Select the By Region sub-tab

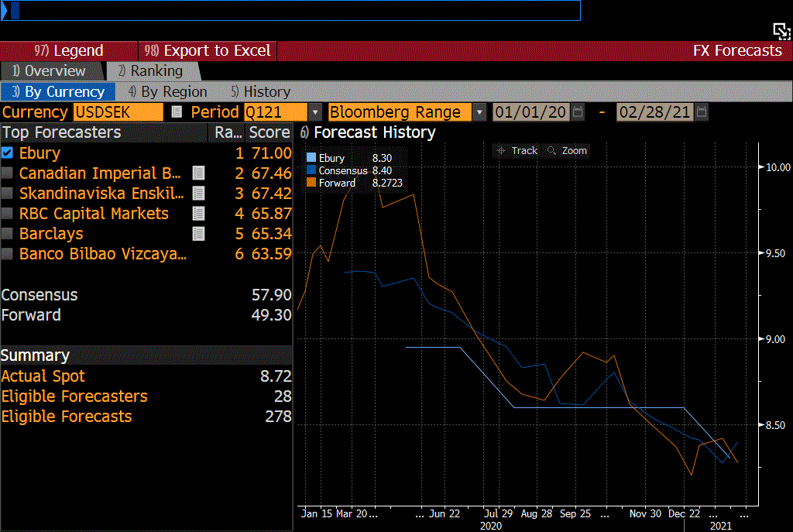(168, 91)
